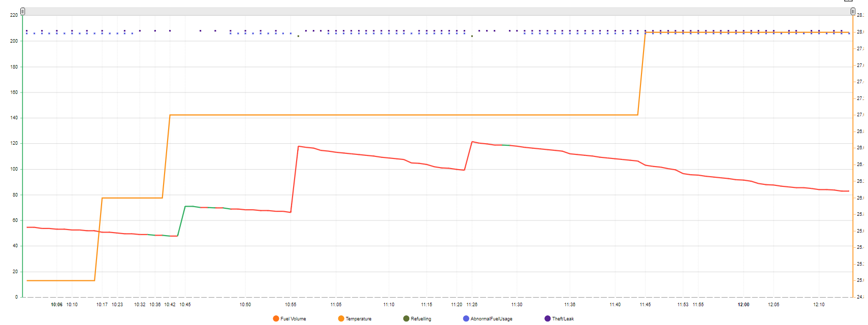
Task: Select the green Refuelling marker near 10:55
Action: 298,36
